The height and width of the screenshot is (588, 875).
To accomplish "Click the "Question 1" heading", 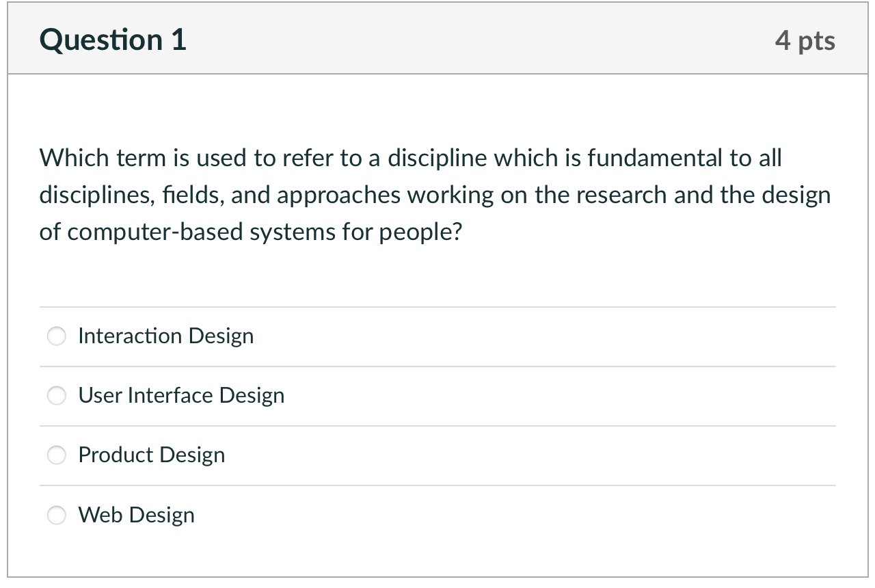I will [x=113, y=40].
